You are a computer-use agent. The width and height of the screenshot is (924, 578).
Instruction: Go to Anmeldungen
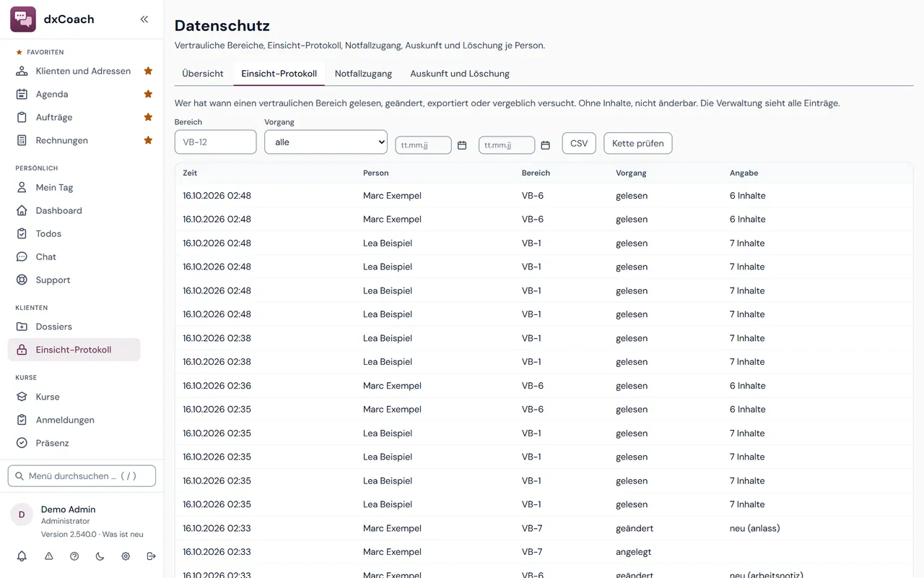(x=74, y=420)
